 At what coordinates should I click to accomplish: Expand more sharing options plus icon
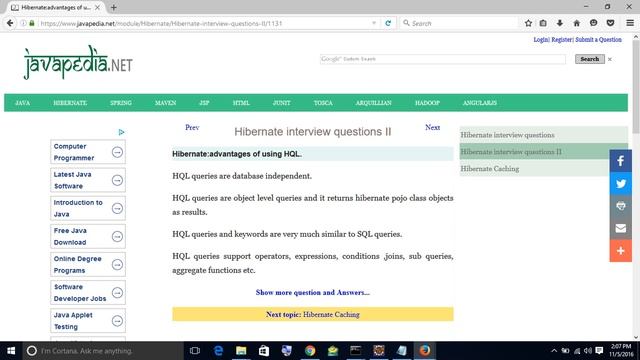click(x=620, y=251)
